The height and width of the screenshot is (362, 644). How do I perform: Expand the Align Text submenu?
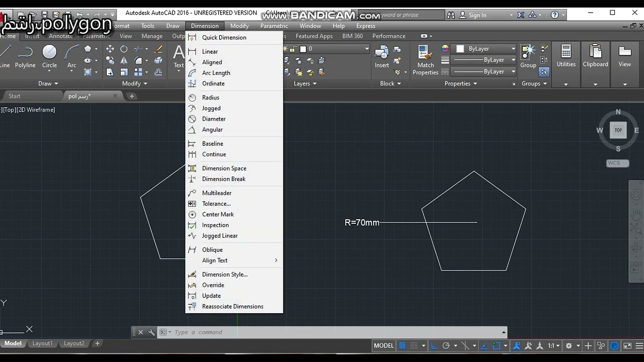(x=234, y=260)
